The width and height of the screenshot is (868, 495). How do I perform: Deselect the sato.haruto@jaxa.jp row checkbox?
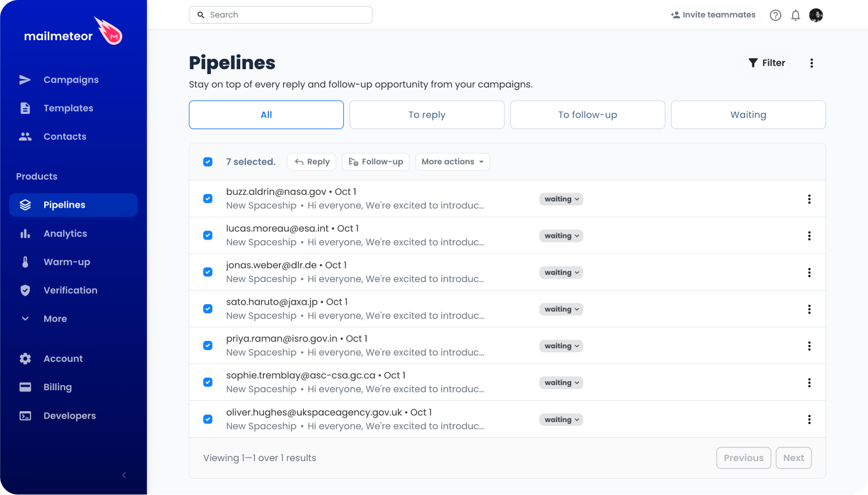click(x=208, y=309)
